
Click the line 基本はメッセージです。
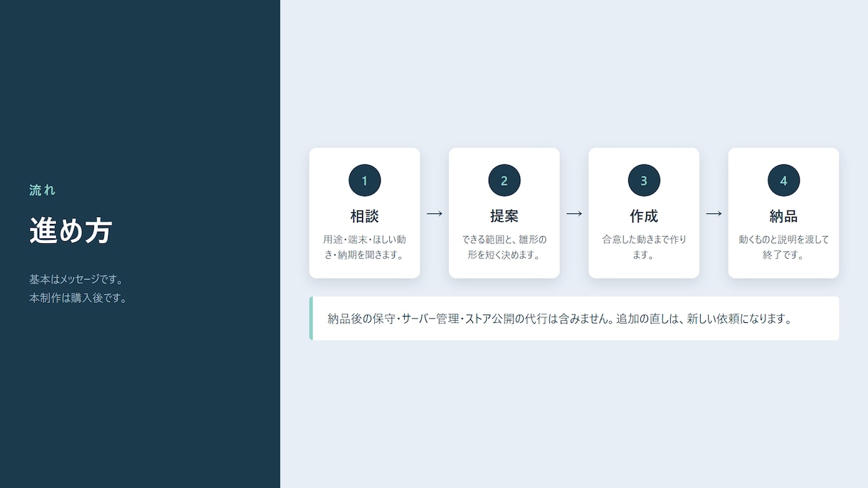[x=76, y=280]
